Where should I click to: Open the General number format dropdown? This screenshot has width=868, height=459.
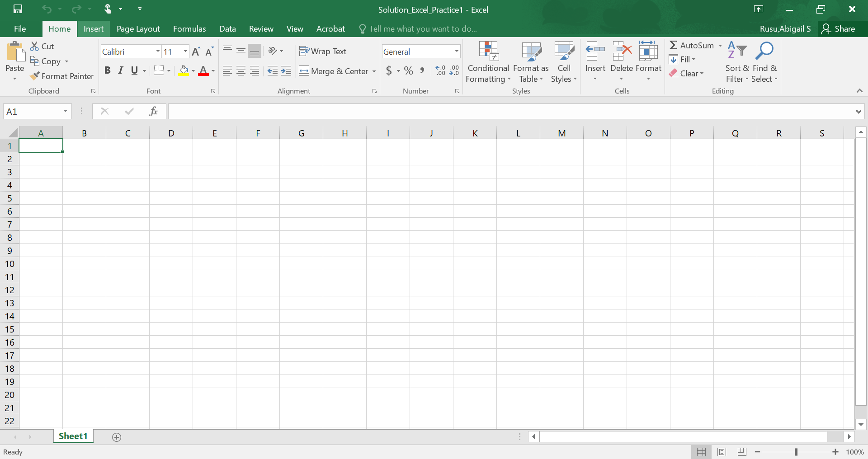pos(457,52)
